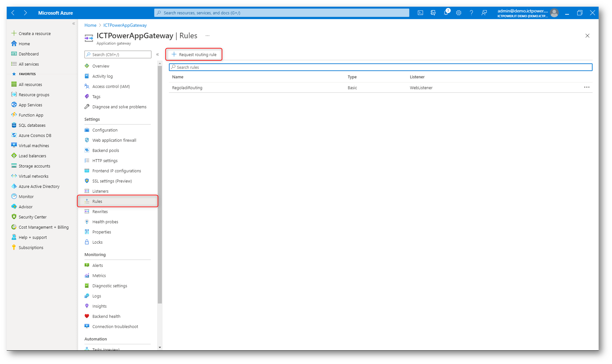Click the global search resources bar
The height and width of the screenshot is (364, 612).
coord(282,13)
